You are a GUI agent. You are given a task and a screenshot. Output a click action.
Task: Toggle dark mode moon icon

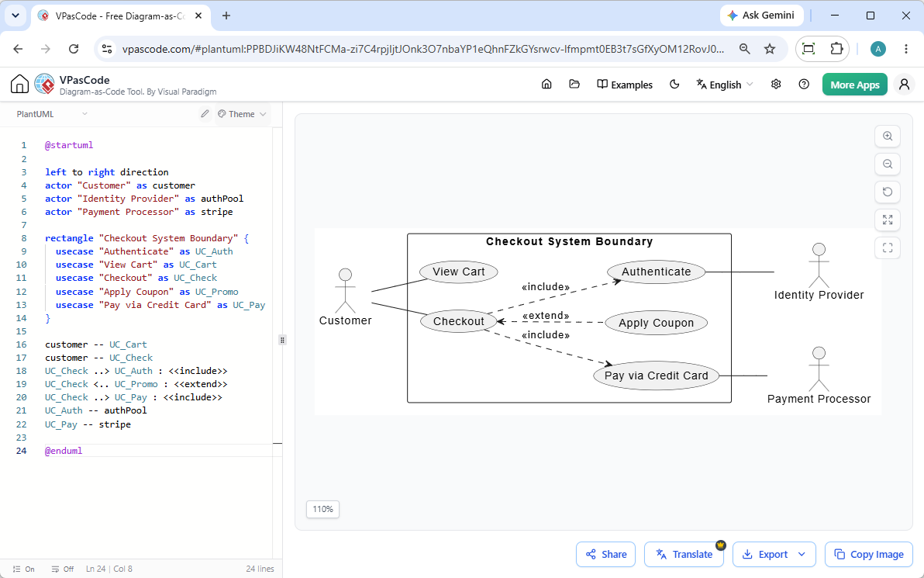pos(674,85)
